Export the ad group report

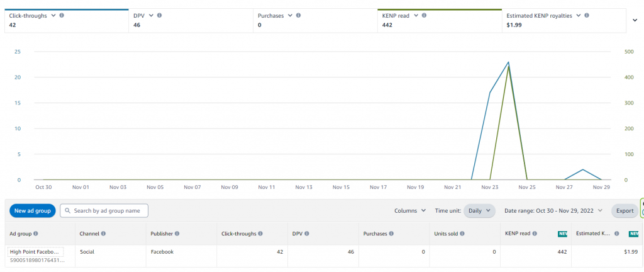pyautogui.click(x=625, y=210)
